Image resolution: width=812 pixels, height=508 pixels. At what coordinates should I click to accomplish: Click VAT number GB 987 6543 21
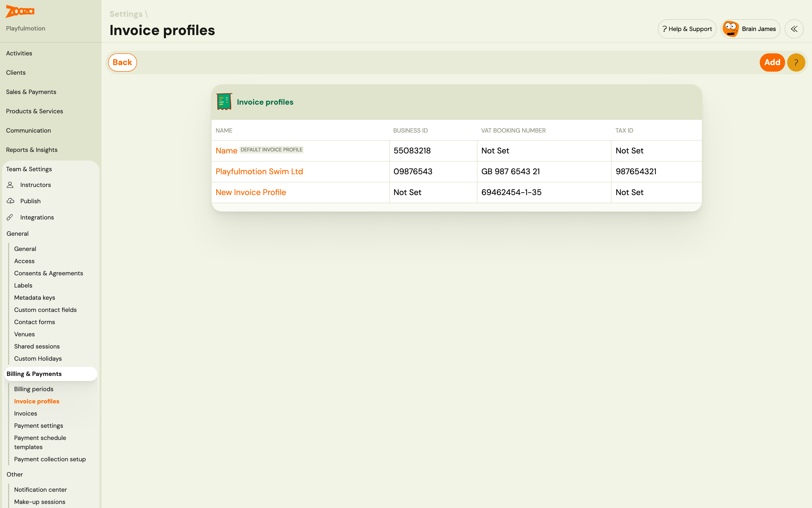click(x=510, y=172)
